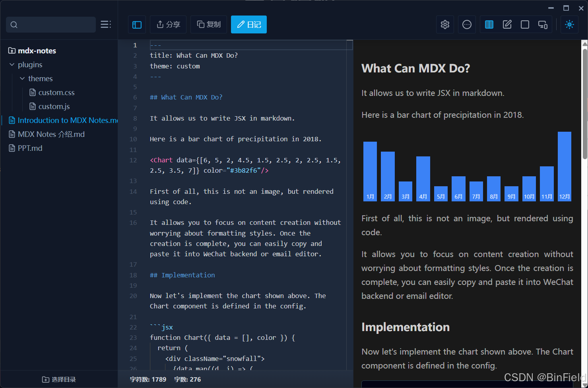Click 'theme: custom' line in editor
The width and height of the screenshot is (588, 388).
click(175, 66)
